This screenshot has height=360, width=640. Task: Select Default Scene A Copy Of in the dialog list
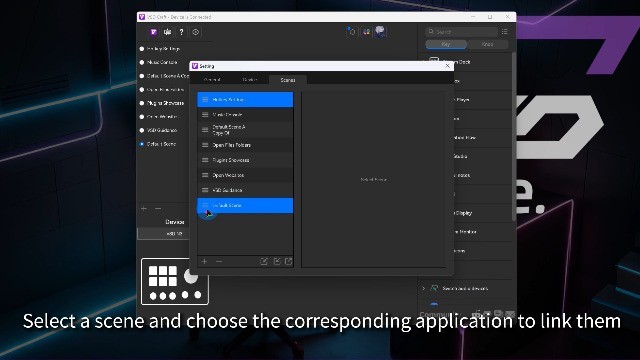(245, 130)
